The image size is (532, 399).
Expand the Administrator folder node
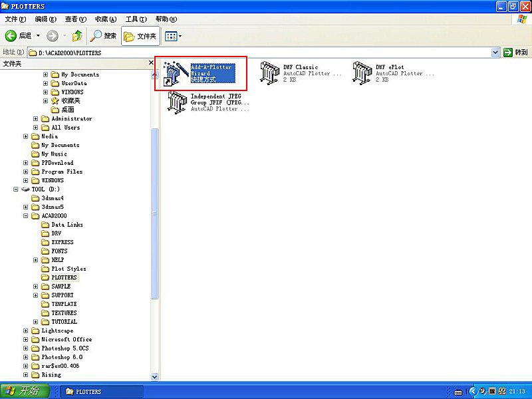click(35, 119)
